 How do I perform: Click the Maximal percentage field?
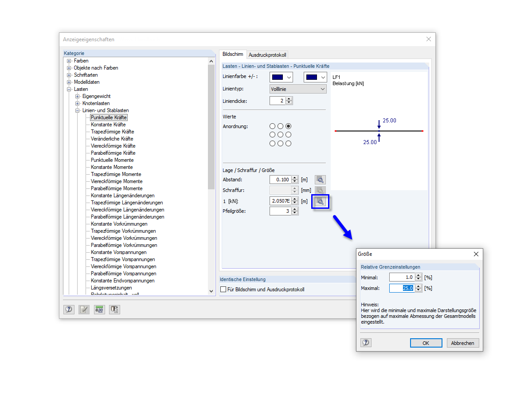(402, 288)
